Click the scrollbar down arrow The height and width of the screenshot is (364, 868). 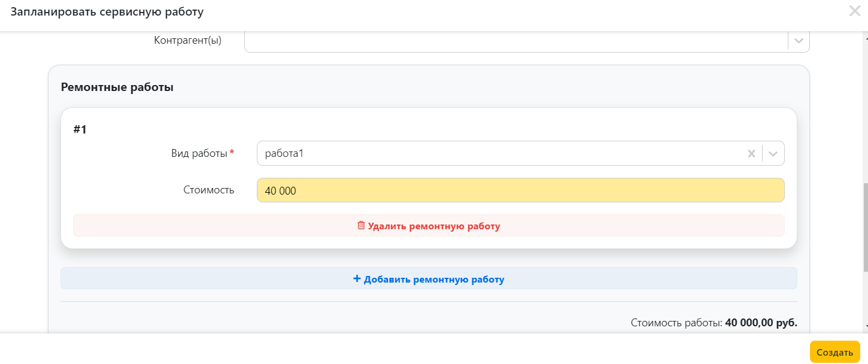pyautogui.click(x=866, y=326)
